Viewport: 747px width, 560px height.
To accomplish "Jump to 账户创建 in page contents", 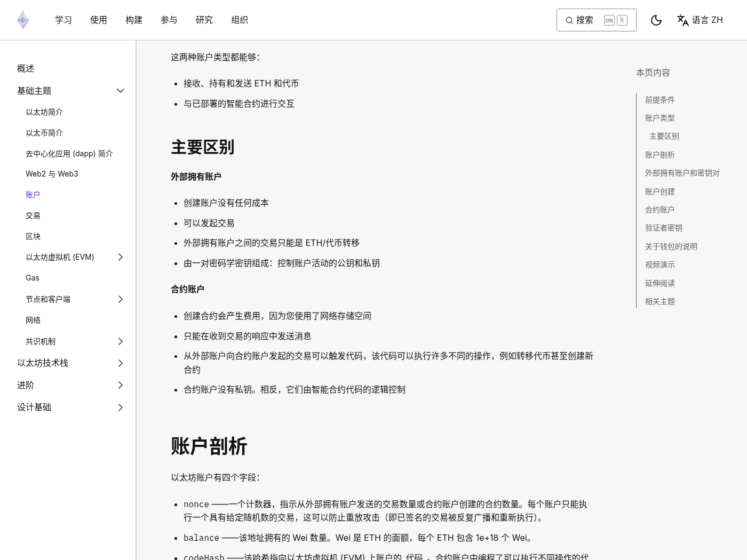I will 660,191.
